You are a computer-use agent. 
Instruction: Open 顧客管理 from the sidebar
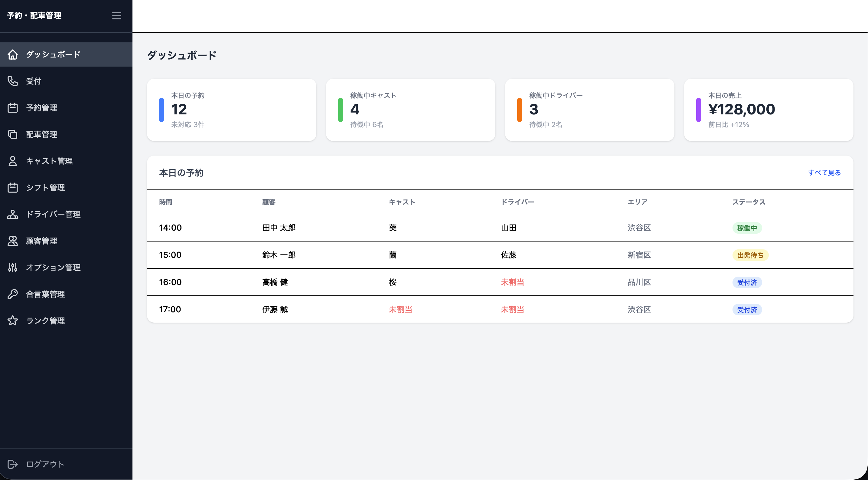pyautogui.click(x=66, y=241)
